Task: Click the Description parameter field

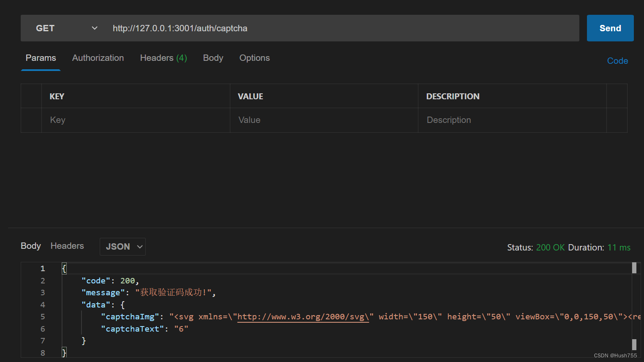Action: coord(512,120)
